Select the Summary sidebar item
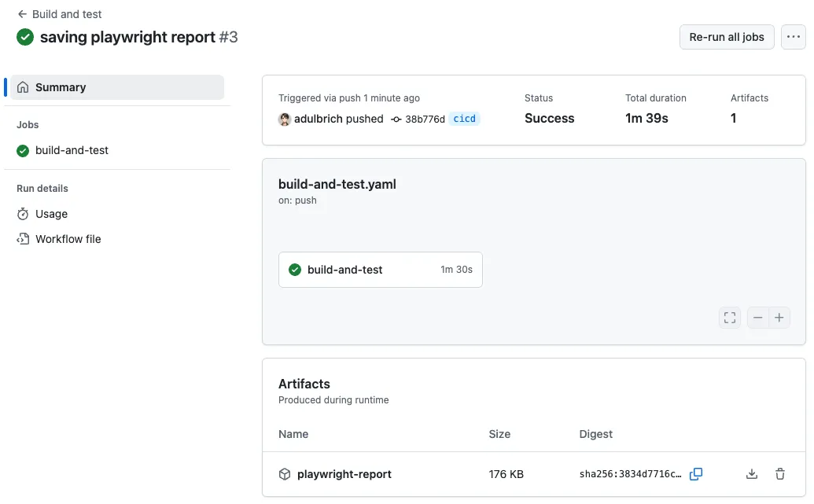Screen dimensions: 814x504 117,87
